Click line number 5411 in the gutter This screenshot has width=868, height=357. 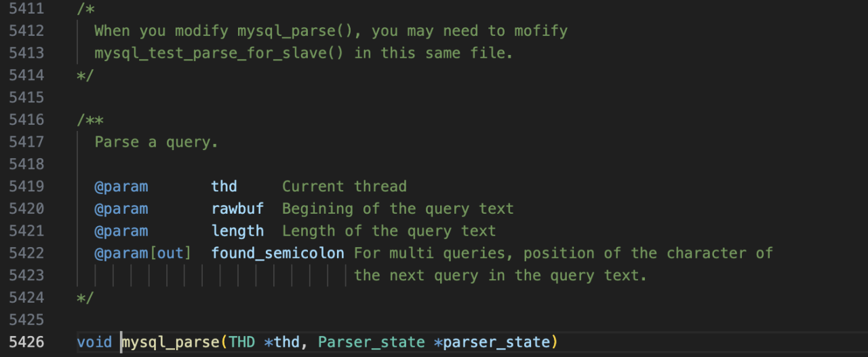(x=26, y=8)
